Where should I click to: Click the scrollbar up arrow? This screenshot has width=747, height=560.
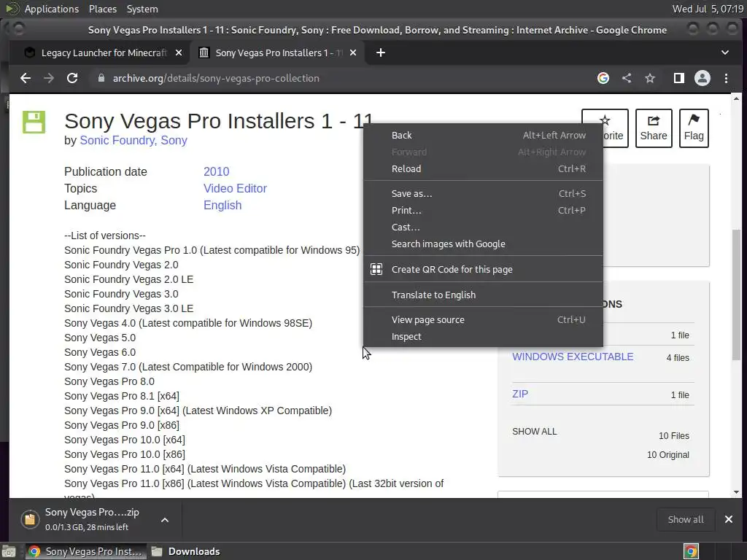736,99
